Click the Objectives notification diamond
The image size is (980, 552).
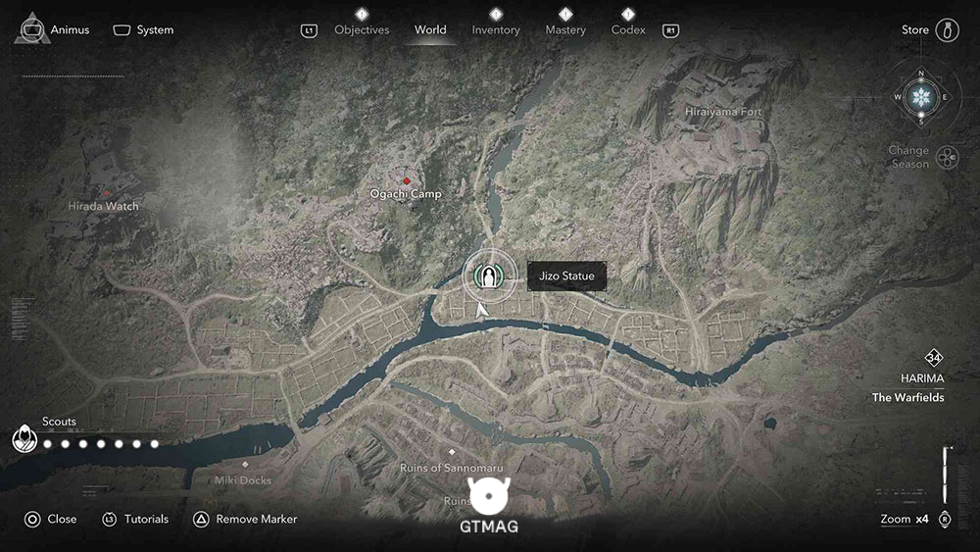coord(362,14)
